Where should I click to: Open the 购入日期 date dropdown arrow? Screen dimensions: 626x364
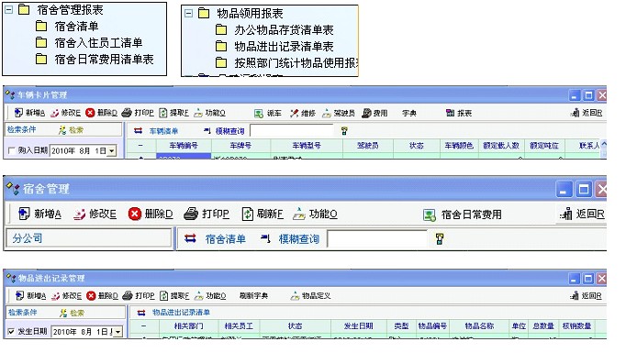pos(112,151)
